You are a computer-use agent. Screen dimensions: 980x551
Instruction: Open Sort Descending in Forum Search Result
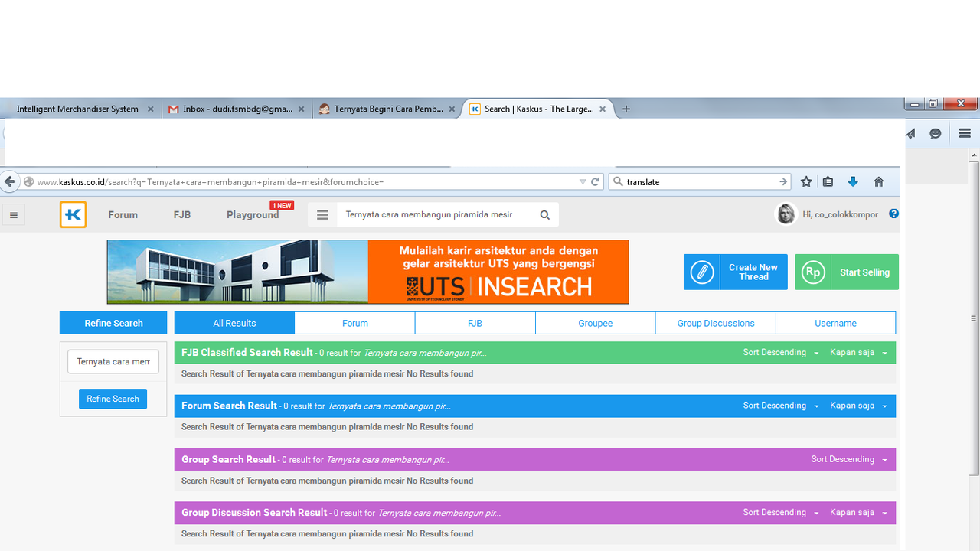click(781, 406)
